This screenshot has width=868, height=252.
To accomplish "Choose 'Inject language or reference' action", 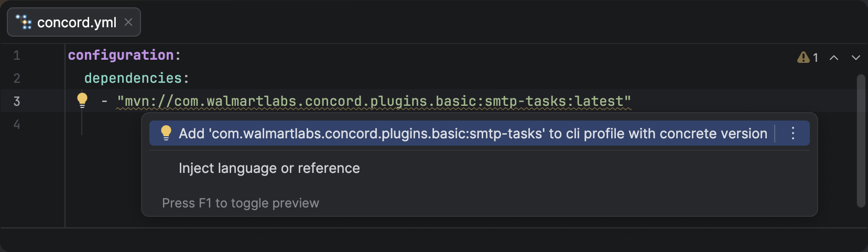I will click(269, 168).
